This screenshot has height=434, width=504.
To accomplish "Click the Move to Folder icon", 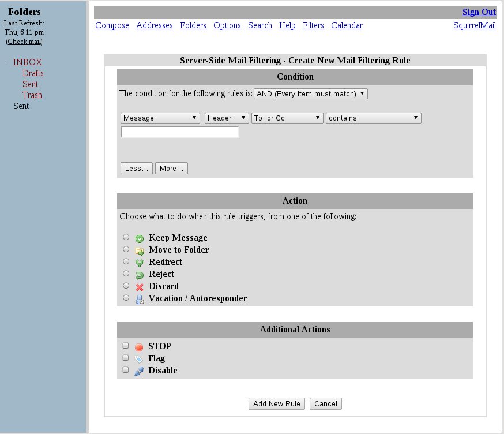I will (x=139, y=250).
